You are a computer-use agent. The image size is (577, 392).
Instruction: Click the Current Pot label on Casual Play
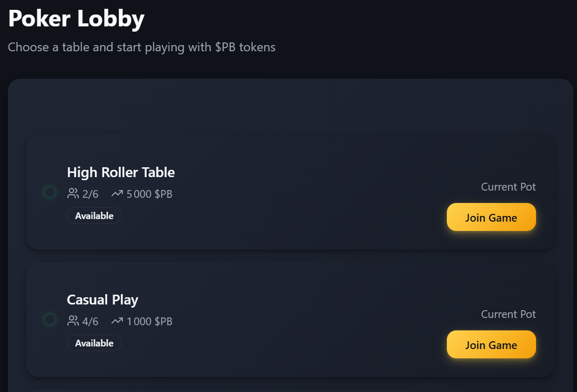point(508,314)
